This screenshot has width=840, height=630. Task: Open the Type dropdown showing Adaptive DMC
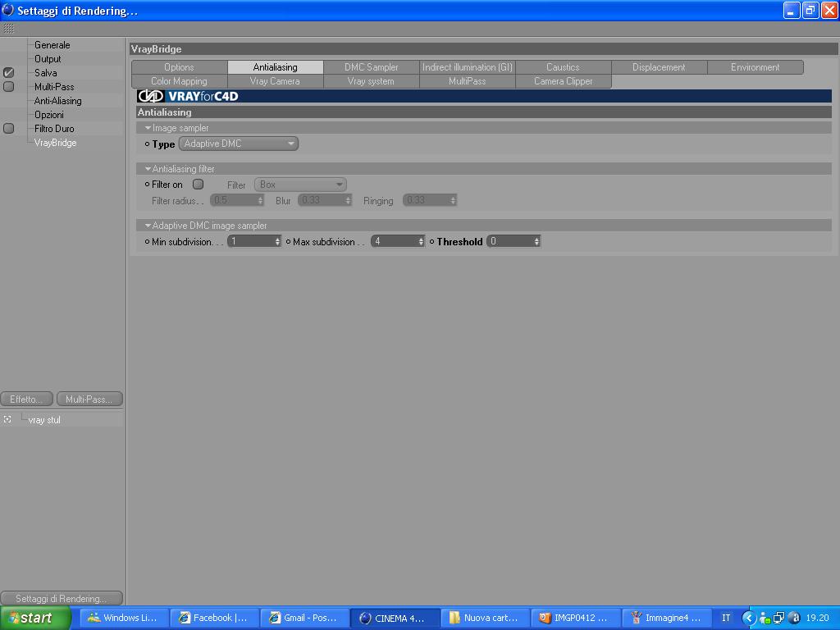(239, 144)
